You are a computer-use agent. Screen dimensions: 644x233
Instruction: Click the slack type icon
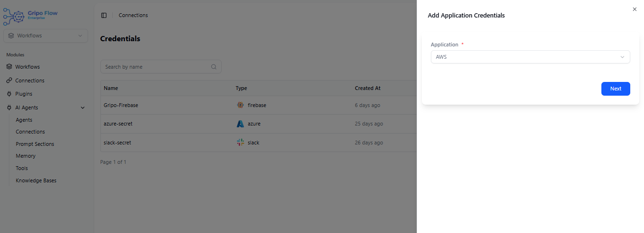coord(240,143)
